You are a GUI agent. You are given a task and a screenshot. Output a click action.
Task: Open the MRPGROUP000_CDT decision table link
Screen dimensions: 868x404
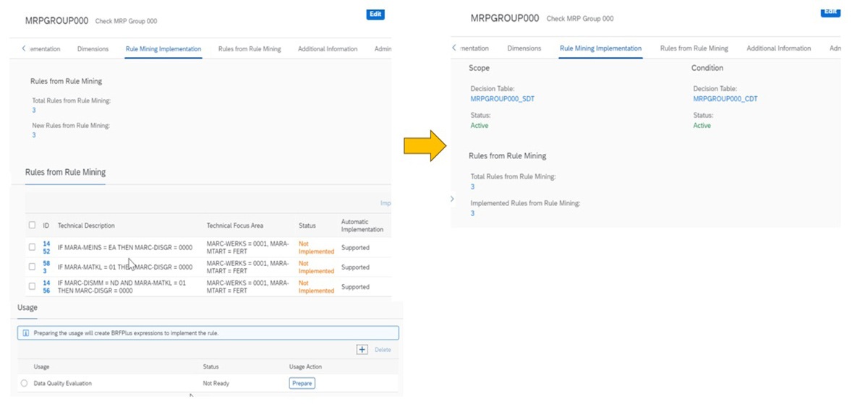tap(725, 99)
